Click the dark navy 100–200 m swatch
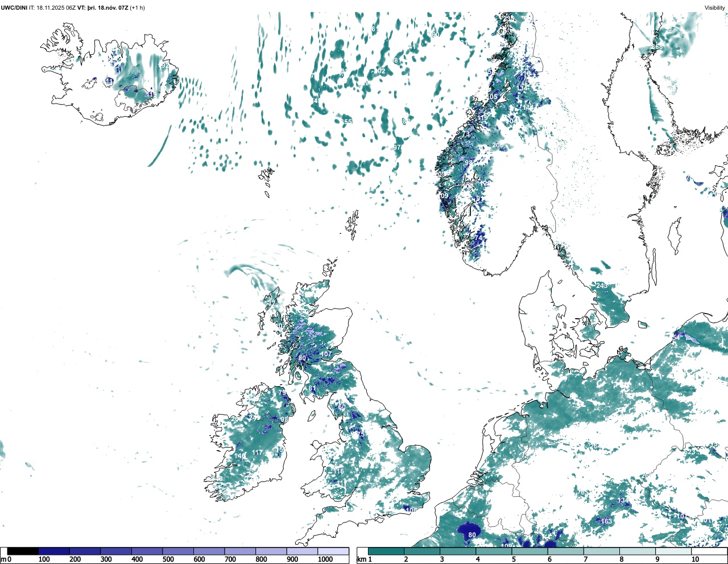728x564 pixels. 54,551
